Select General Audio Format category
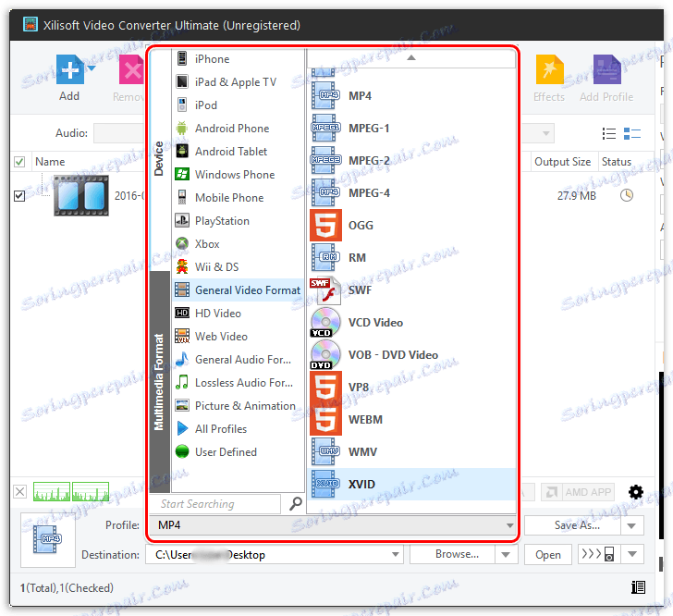 point(238,360)
